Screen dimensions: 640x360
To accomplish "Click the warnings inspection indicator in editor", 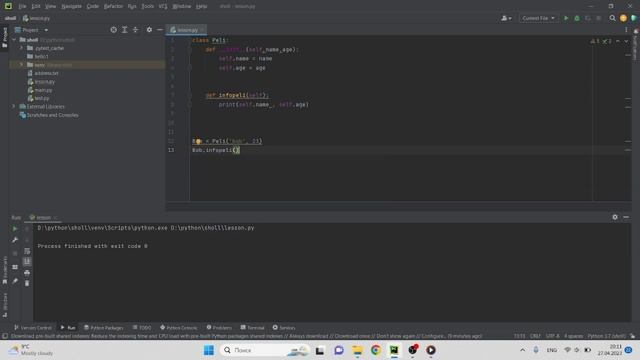I will pyautogui.click(x=600, y=41).
